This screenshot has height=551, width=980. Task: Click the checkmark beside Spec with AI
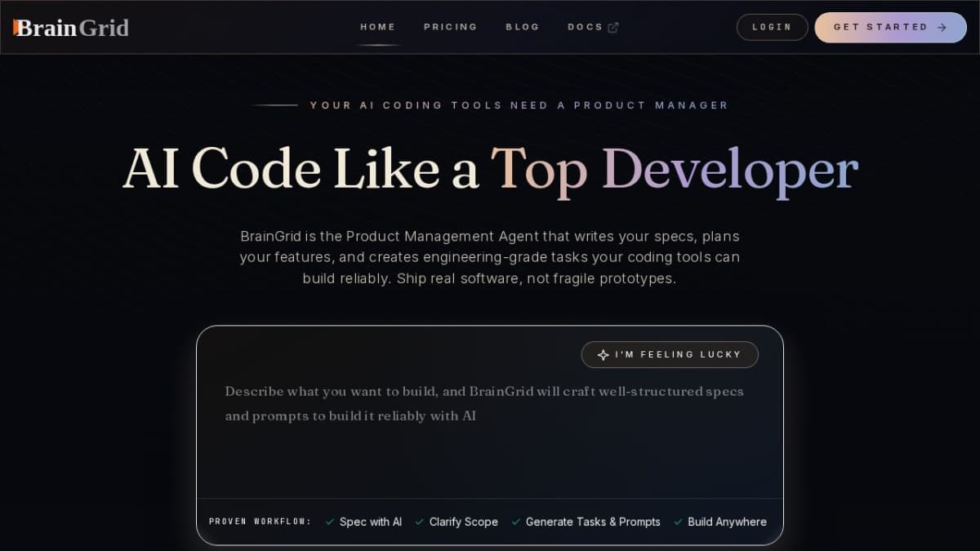[330, 522]
